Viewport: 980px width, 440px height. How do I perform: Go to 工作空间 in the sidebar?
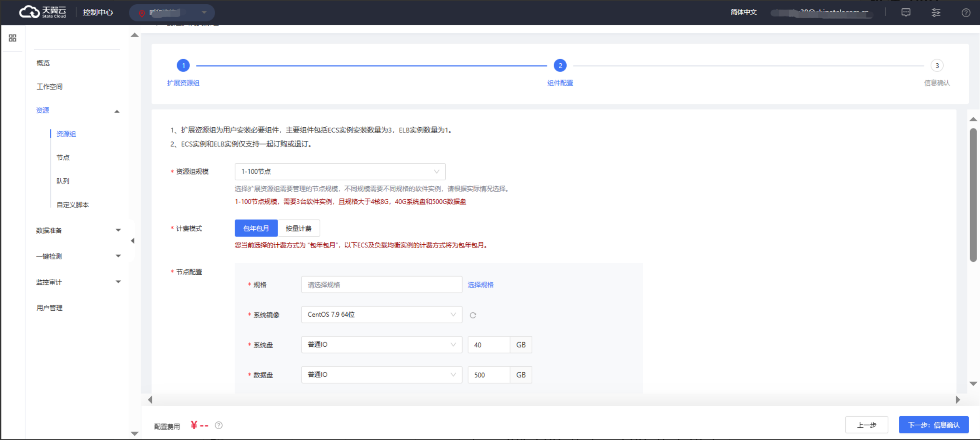click(x=50, y=87)
